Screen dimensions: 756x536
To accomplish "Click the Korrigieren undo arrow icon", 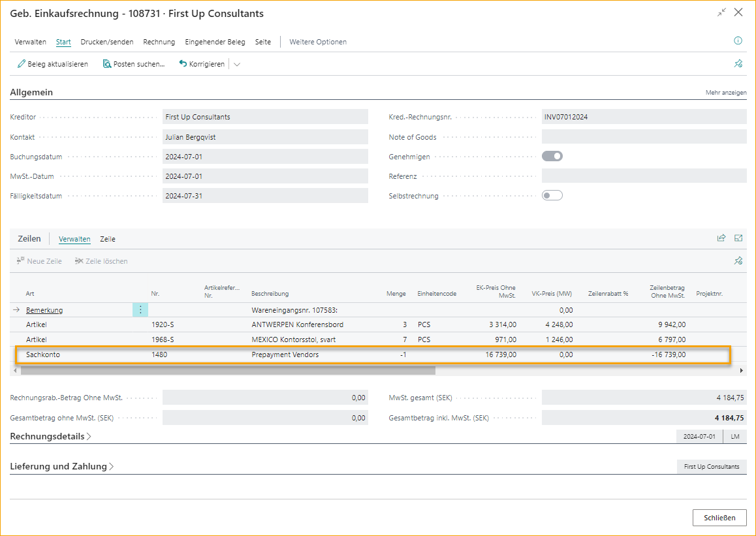I will (183, 64).
